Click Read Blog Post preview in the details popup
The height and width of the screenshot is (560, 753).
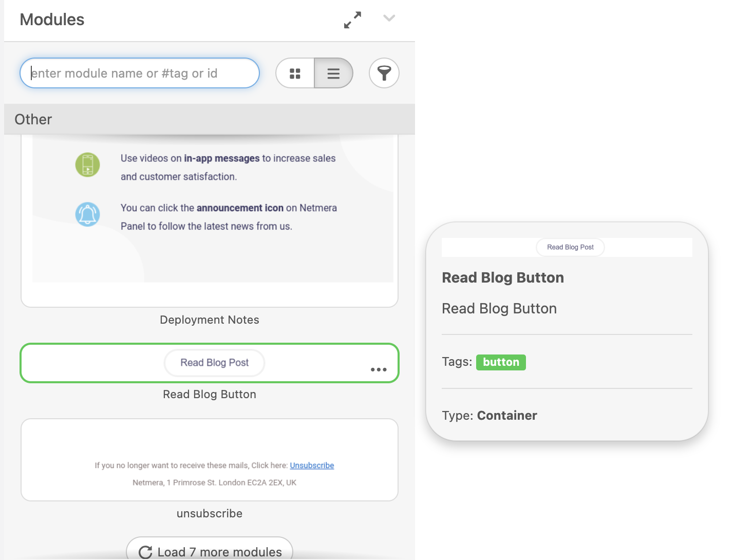tap(570, 247)
